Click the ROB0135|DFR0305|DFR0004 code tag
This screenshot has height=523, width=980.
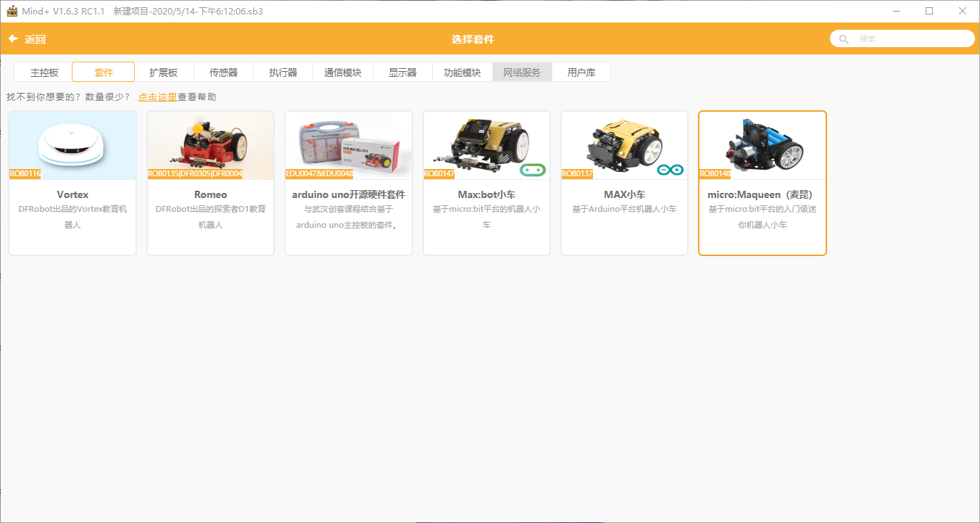click(195, 174)
